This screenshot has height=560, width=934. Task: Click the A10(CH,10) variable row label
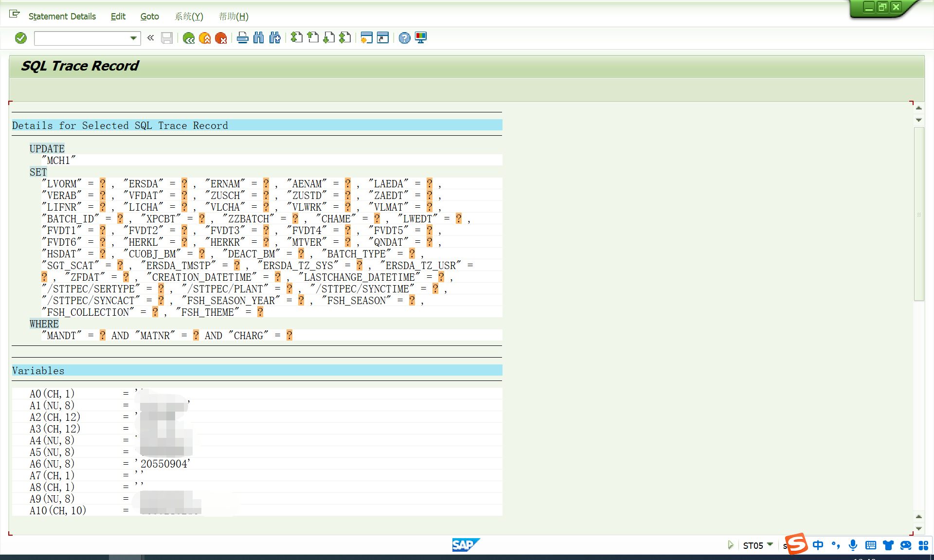(x=58, y=511)
